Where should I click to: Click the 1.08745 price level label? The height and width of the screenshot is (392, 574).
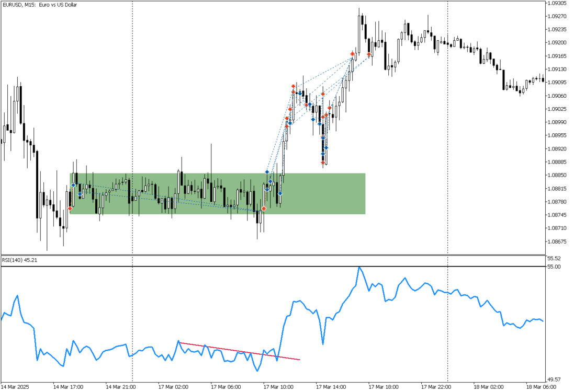[557, 215]
